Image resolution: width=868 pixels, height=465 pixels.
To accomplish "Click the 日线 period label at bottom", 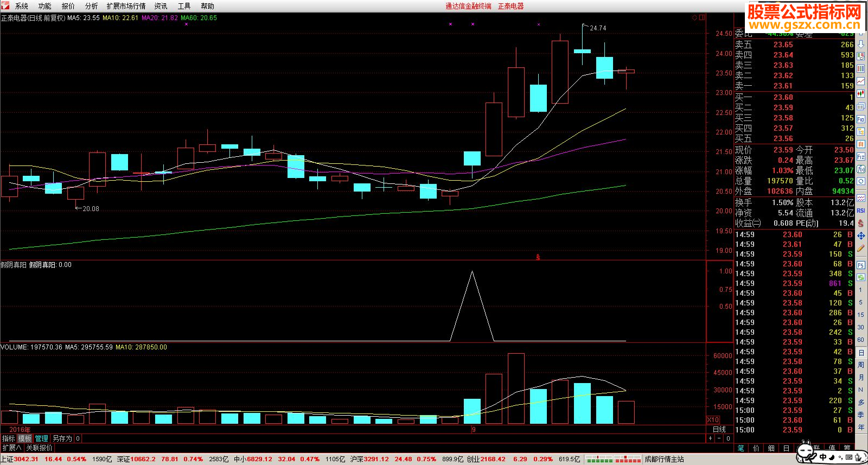I will (719, 429).
